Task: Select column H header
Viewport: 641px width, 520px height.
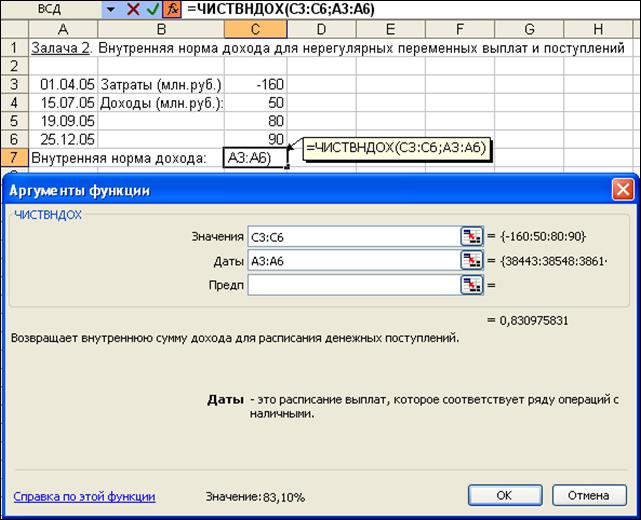Action: coord(596,28)
